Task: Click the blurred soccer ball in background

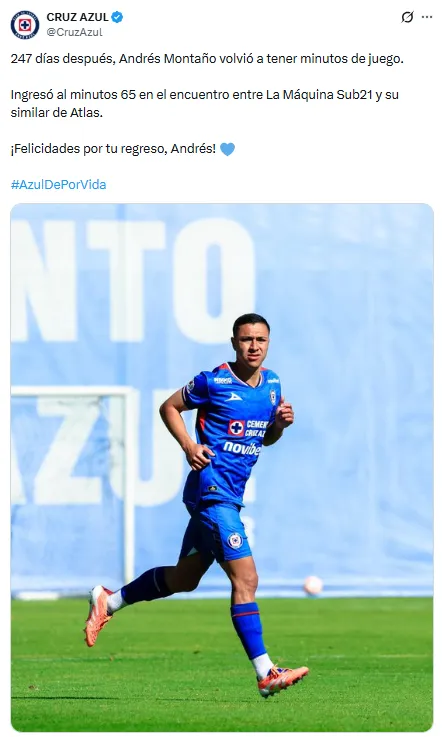Action: point(313,585)
